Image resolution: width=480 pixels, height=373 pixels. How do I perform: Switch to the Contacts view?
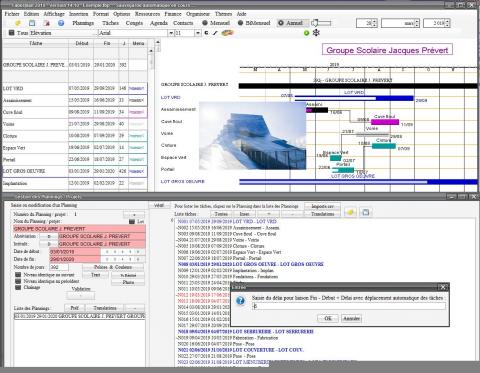tap(183, 23)
